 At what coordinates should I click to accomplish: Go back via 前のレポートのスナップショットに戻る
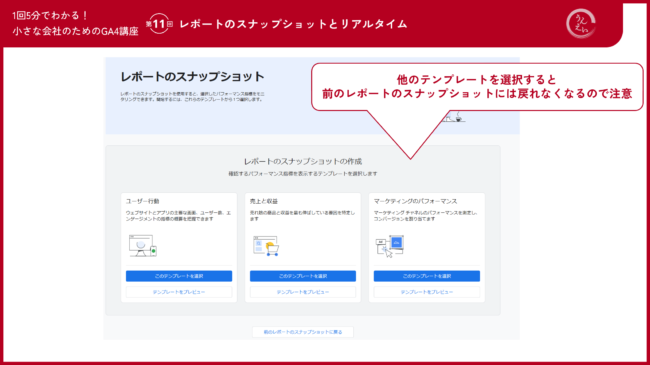click(x=303, y=332)
